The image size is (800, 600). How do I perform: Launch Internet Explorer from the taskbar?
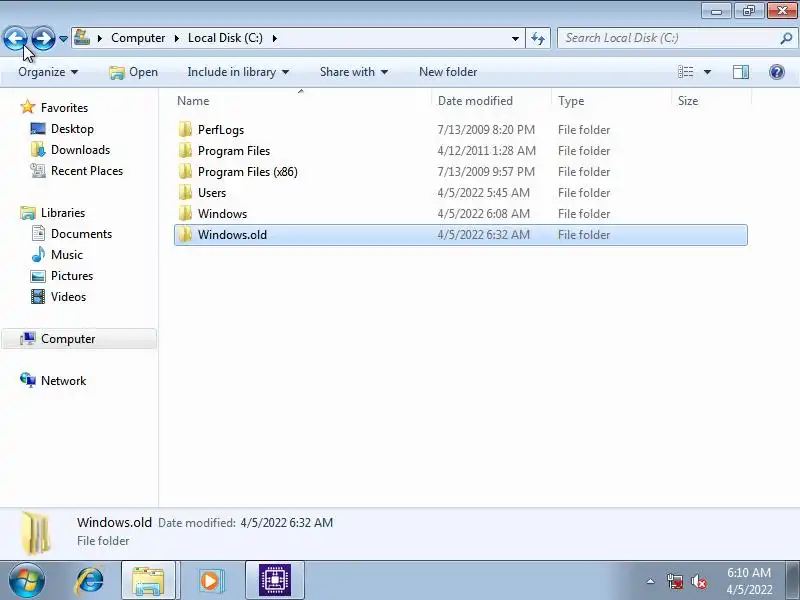pyautogui.click(x=89, y=581)
